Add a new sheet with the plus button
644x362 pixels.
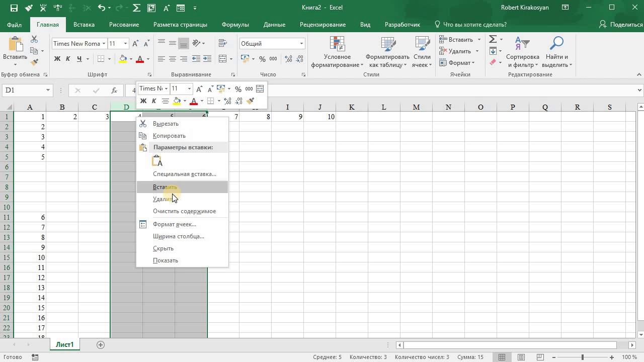coord(101,345)
